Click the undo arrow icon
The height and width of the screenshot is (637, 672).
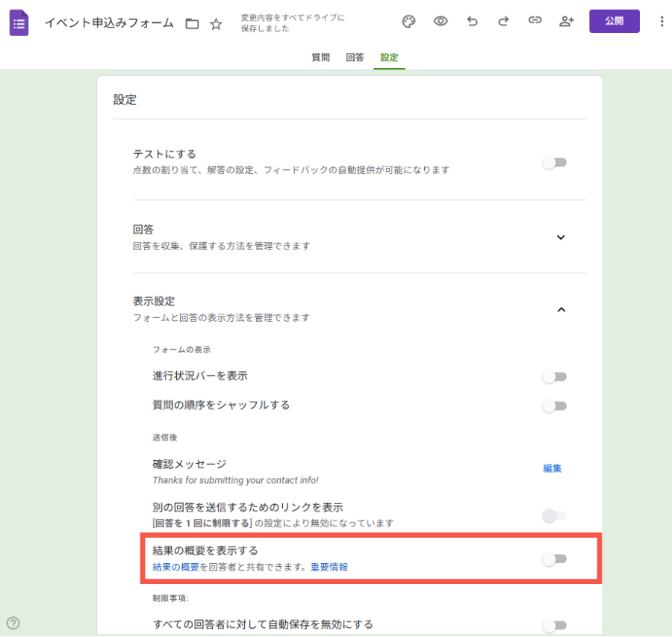coord(472,22)
